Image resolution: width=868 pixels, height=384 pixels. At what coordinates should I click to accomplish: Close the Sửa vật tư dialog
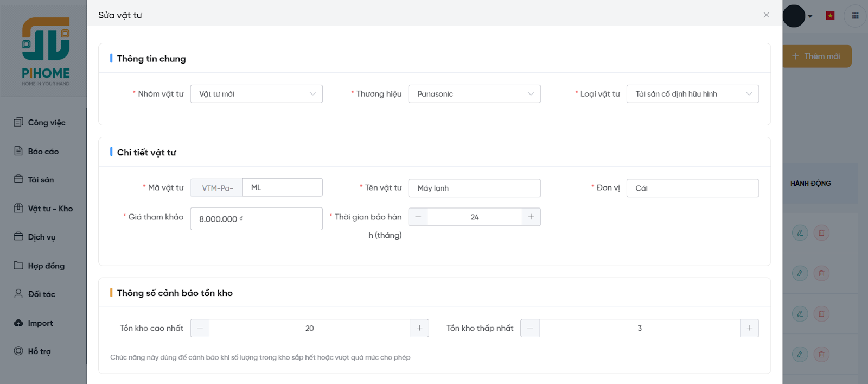(766, 15)
